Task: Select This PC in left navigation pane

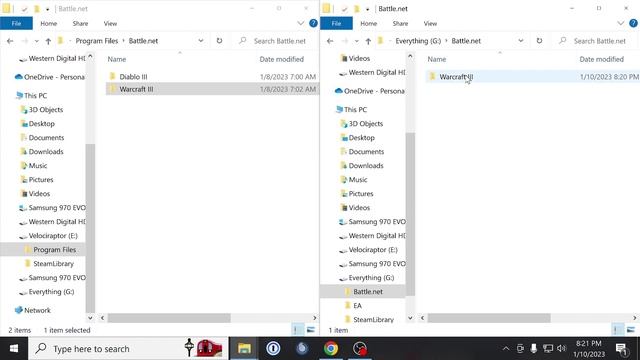Action: click(31, 96)
